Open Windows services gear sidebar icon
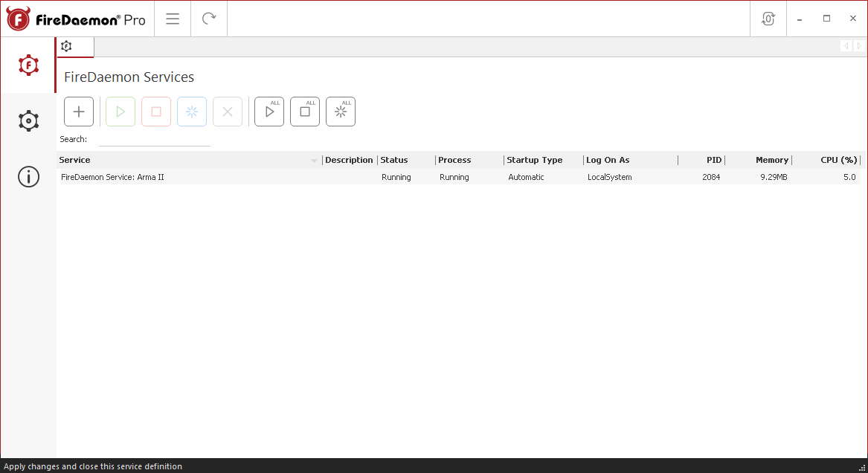Screen dimensions: 868x473 (x=28, y=120)
